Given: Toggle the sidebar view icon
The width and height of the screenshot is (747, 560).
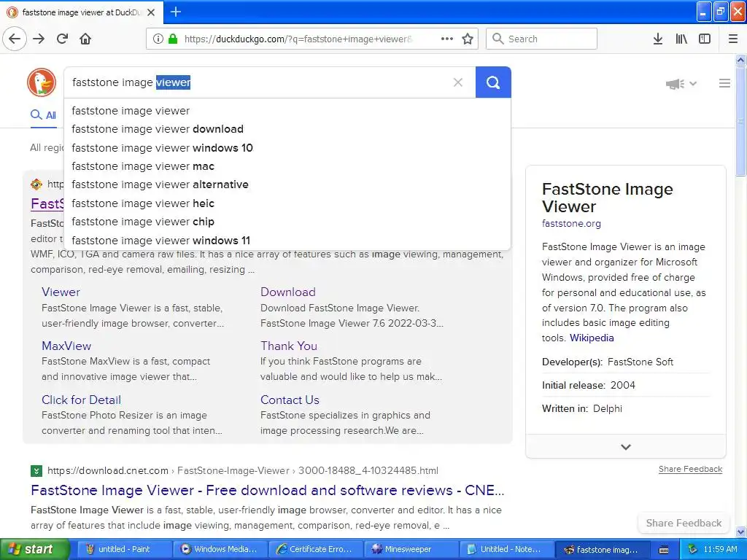Looking at the screenshot, I should 705,39.
